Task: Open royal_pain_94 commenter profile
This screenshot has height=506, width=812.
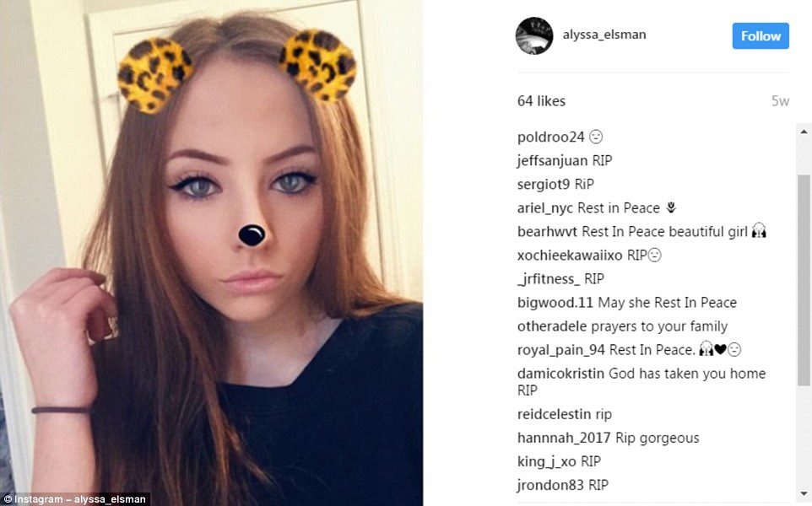Action: pyautogui.click(x=560, y=350)
